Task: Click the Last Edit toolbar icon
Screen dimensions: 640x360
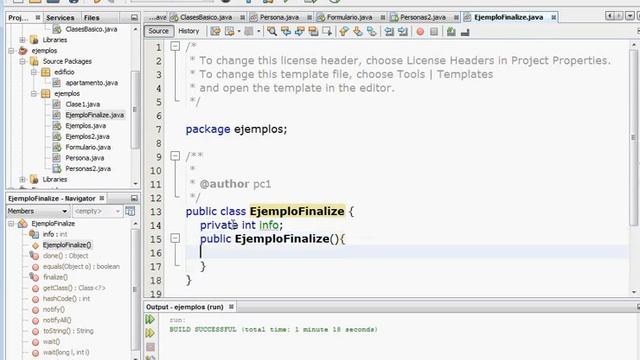Action: coord(215,31)
